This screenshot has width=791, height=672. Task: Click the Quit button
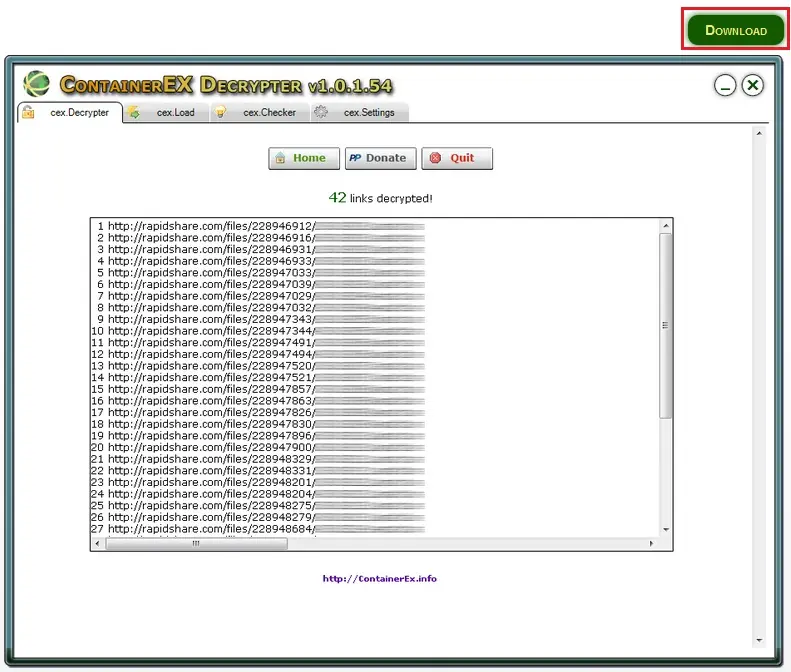(457, 158)
